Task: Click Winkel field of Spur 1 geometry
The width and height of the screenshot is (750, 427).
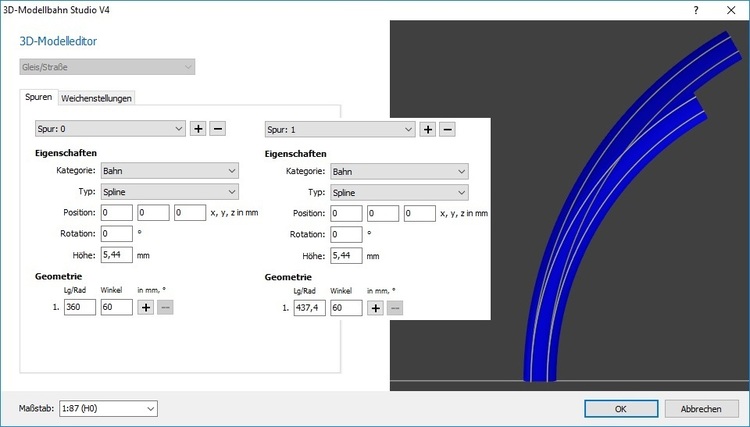Action: (346, 308)
